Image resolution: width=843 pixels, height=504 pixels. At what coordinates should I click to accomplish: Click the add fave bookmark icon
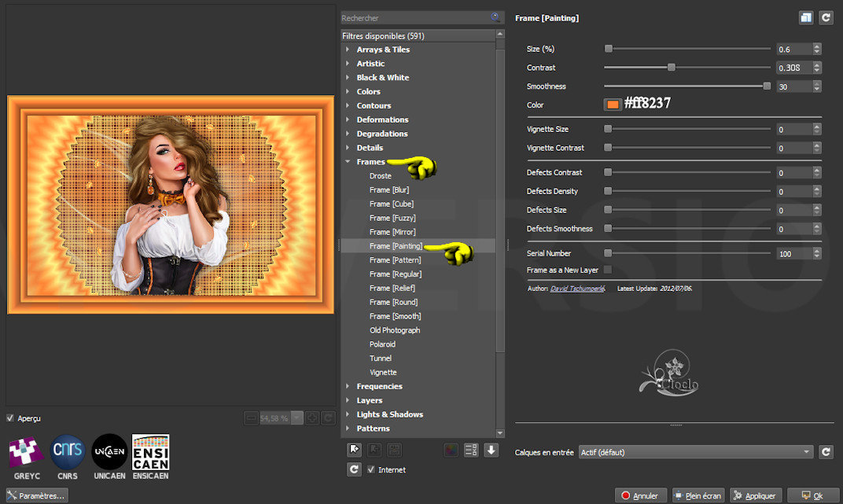tap(354, 450)
